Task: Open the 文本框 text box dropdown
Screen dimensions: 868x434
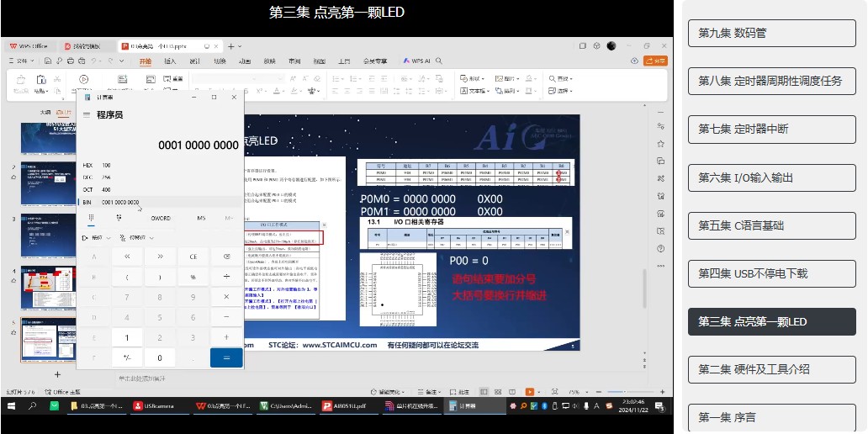Action: pyautogui.click(x=474, y=90)
